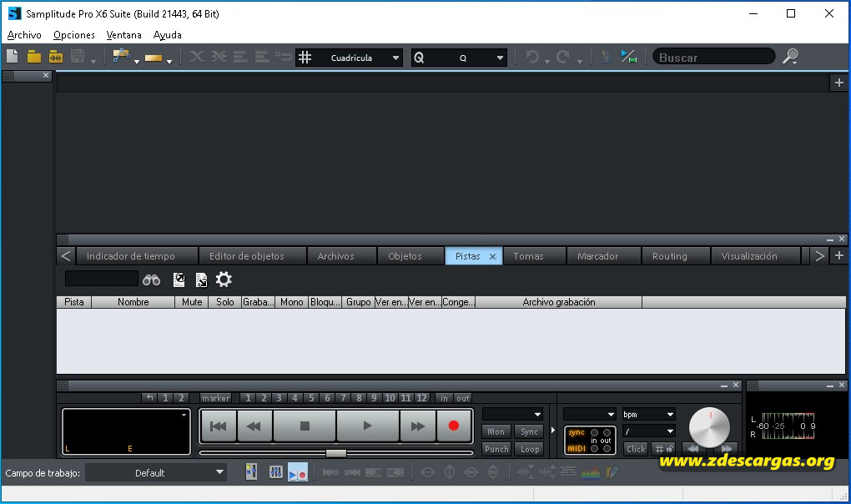The height and width of the screenshot is (504, 851).
Task: Start playback with the play button
Action: [367, 426]
